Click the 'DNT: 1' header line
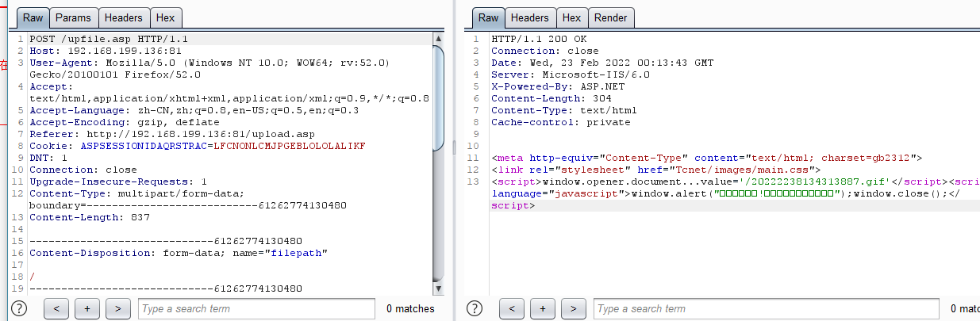This screenshot has width=980, height=321. 48,158
